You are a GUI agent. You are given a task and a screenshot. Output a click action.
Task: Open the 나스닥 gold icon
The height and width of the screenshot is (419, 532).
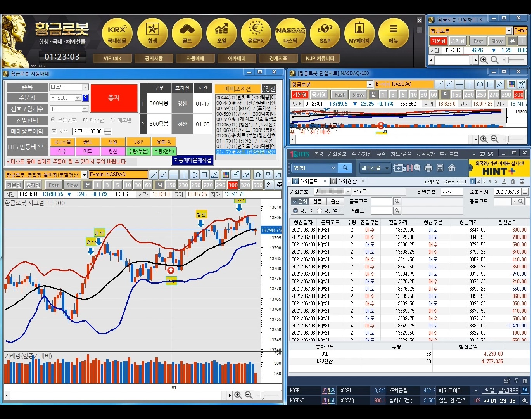point(290,33)
